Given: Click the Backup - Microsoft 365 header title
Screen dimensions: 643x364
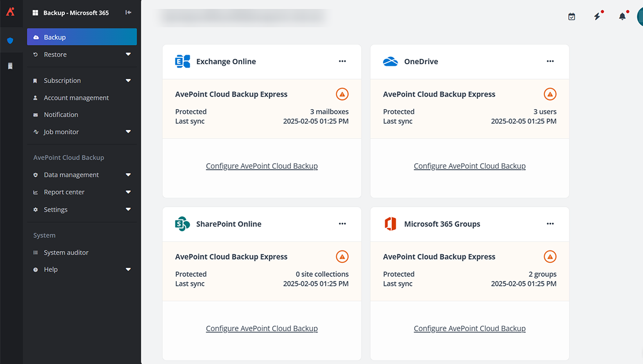Looking at the screenshot, I should coord(76,13).
